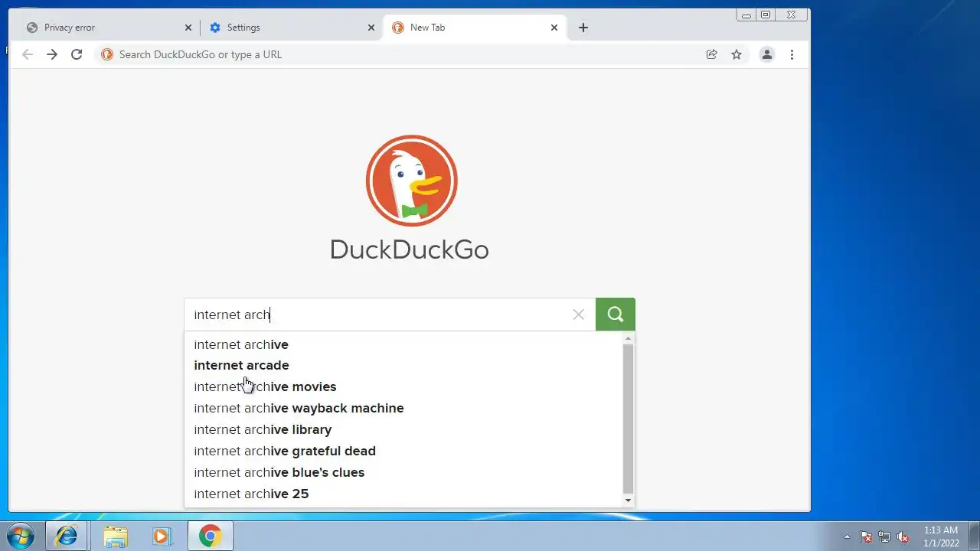Select suggestion "internet archive 25"
This screenshot has width=980, height=551.
pyautogui.click(x=403, y=494)
